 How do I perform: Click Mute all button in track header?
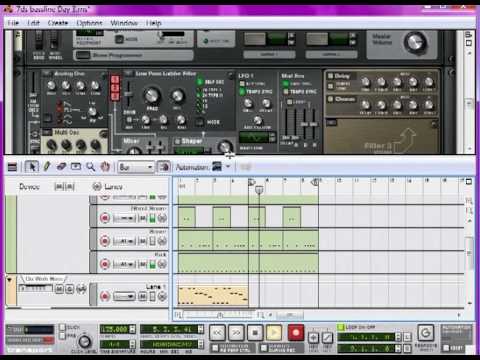[59, 187]
